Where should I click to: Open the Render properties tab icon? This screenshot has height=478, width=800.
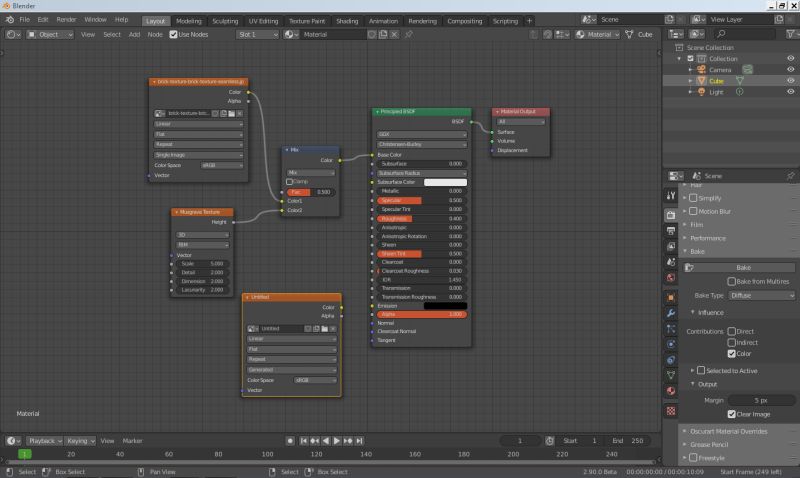click(x=671, y=215)
